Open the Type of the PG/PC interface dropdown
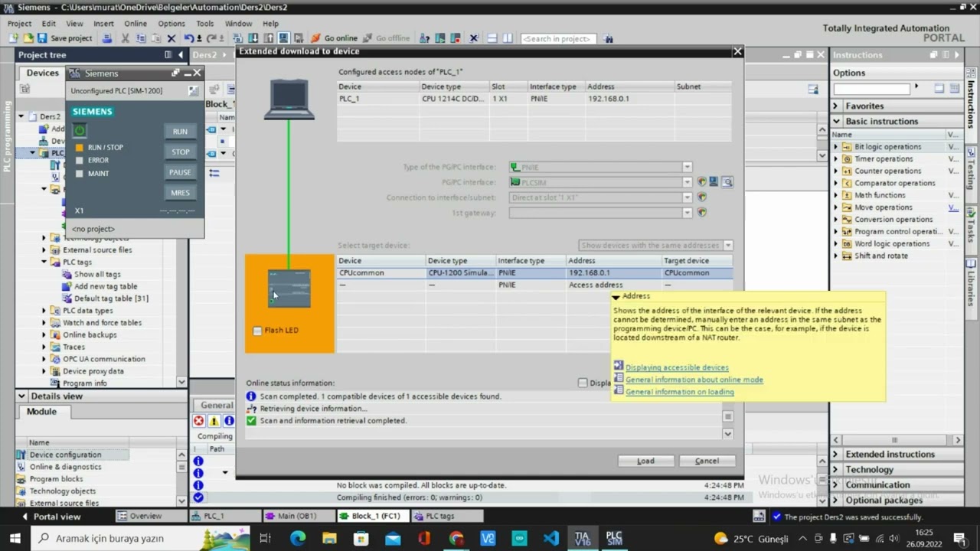The height and width of the screenshot is (551, 980). coord(687,167)
